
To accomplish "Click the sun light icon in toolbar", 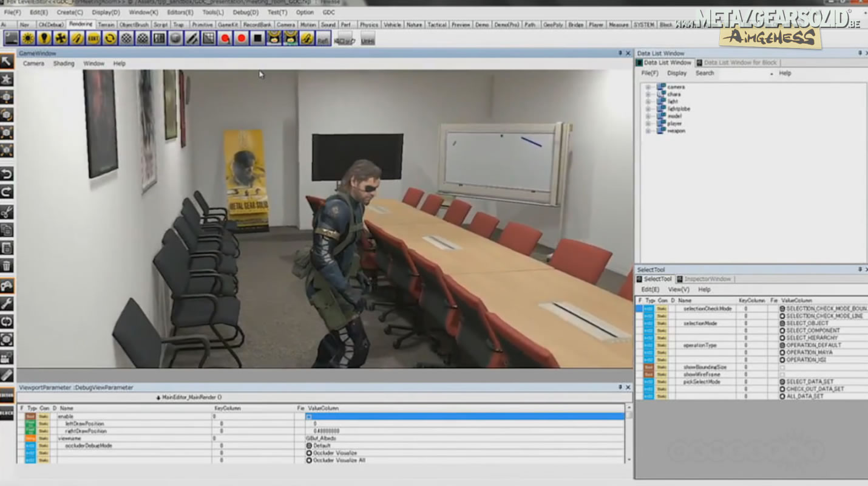I will [28, 38].
